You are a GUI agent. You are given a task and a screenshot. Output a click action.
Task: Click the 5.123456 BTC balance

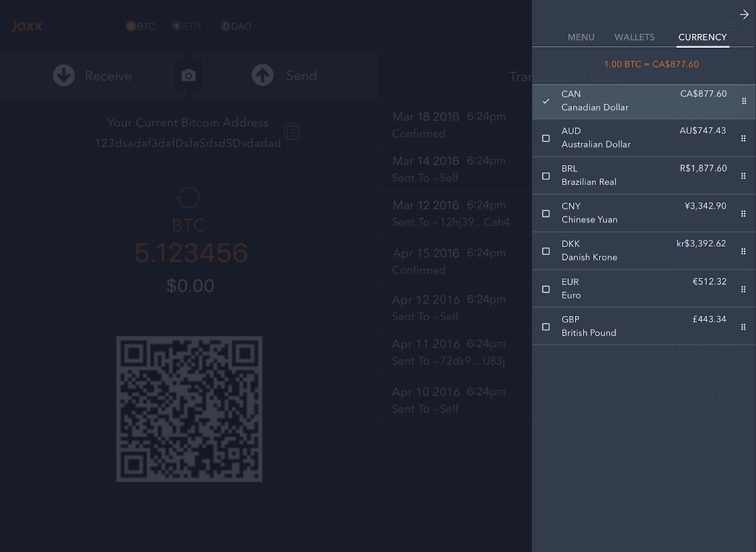click(191, 253)
